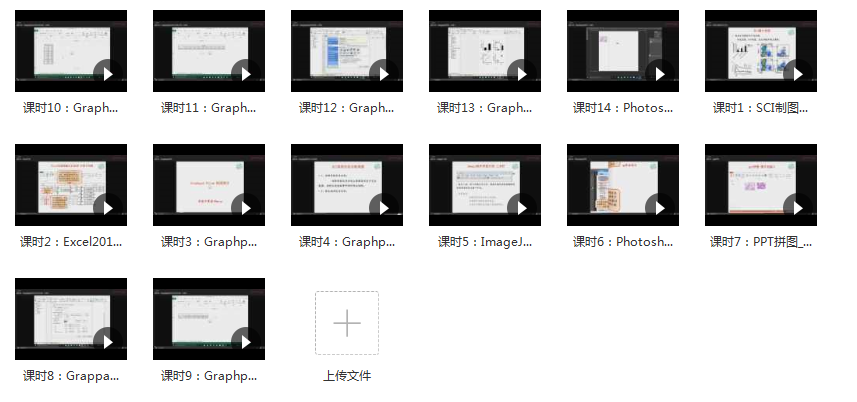
Task: Select the 课时3：Graphp... file name
Action: coord(209,242)
